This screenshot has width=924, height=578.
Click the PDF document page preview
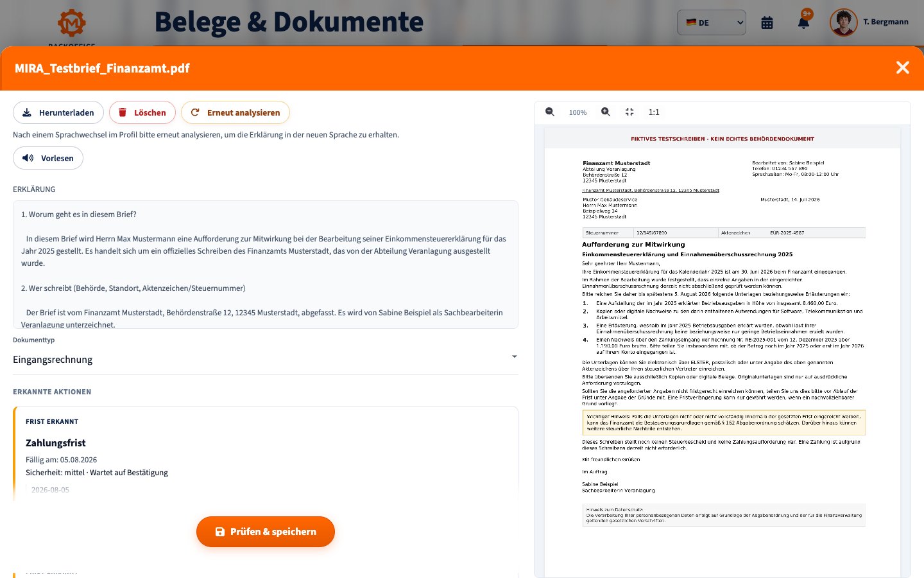pos(722,352)
